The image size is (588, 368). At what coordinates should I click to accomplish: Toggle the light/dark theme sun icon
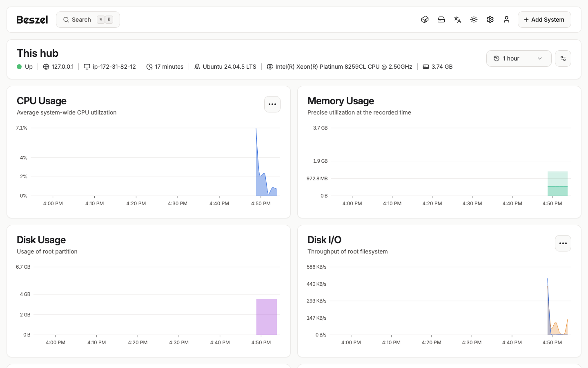[474, 20]
